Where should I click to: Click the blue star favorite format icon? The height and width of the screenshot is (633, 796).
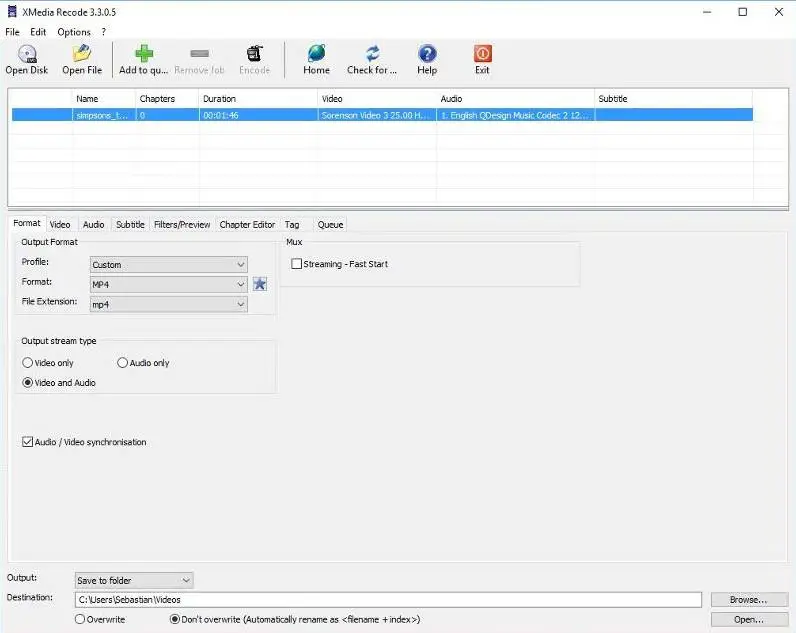click(260, 284)
